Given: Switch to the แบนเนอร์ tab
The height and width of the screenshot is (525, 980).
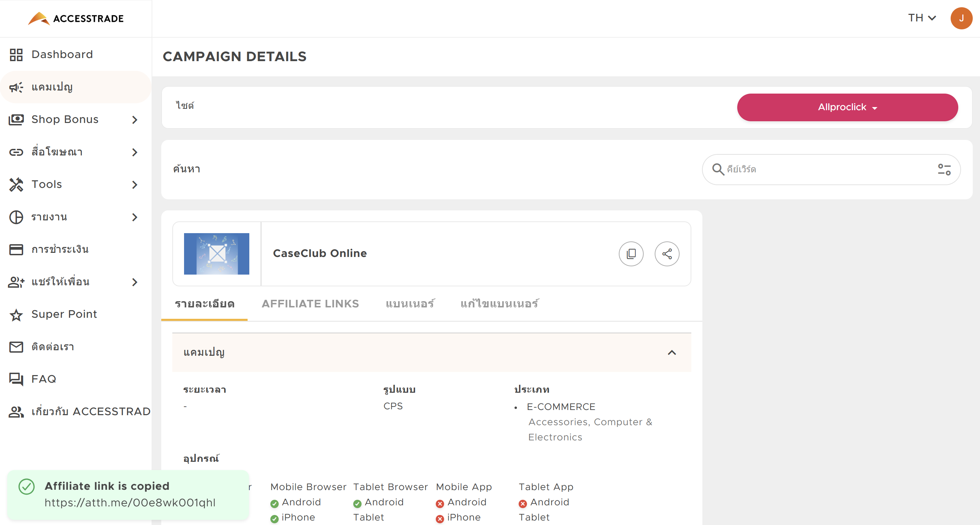Looking at the screenshot, I should [x=410, y=304].
